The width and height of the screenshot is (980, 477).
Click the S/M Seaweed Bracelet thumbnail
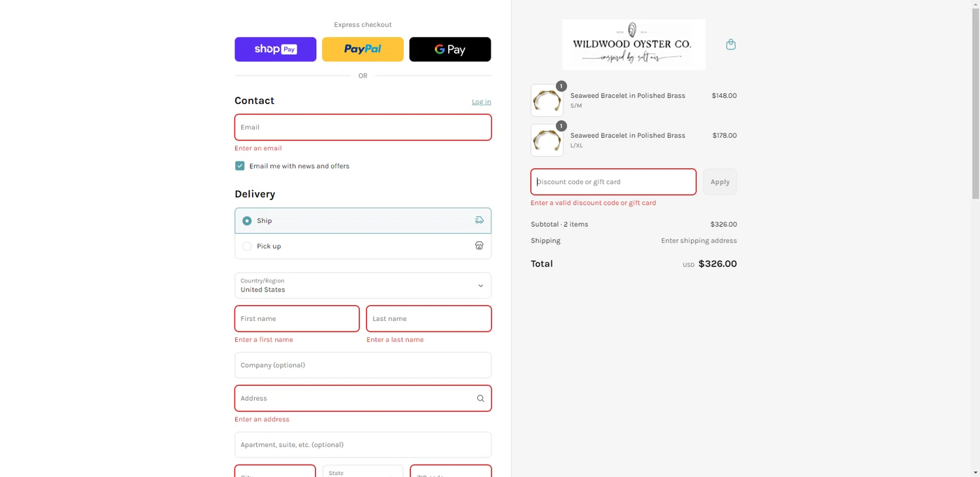(547, 101)
